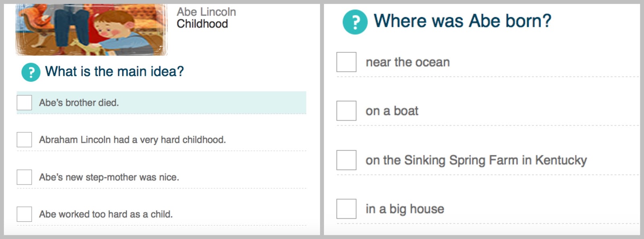Pick the answer text on the Sinking Spring Farm in Kentucky
644x239 pixels.
pos(476,160)
